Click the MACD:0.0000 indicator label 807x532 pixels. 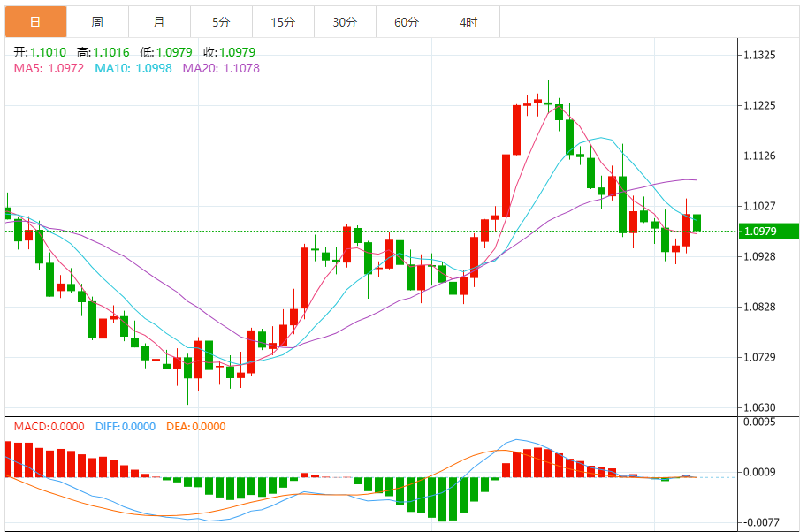tap(49, 427)
